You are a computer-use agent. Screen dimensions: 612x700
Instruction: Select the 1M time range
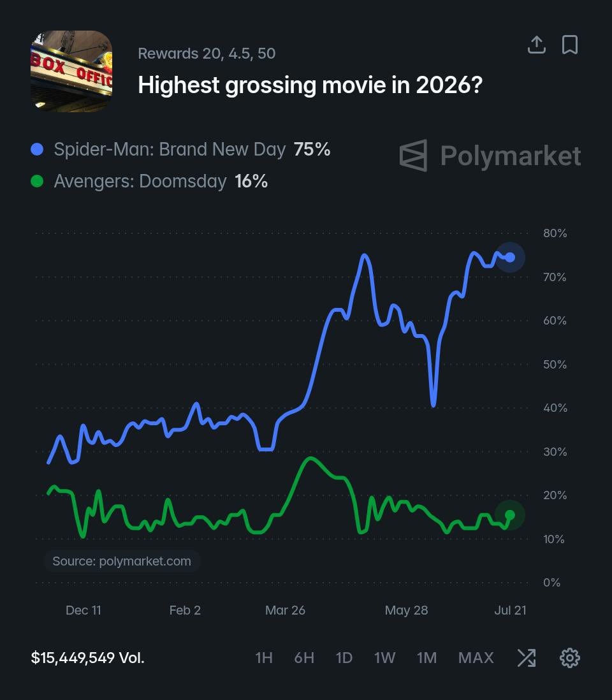(x=426, y=658)
